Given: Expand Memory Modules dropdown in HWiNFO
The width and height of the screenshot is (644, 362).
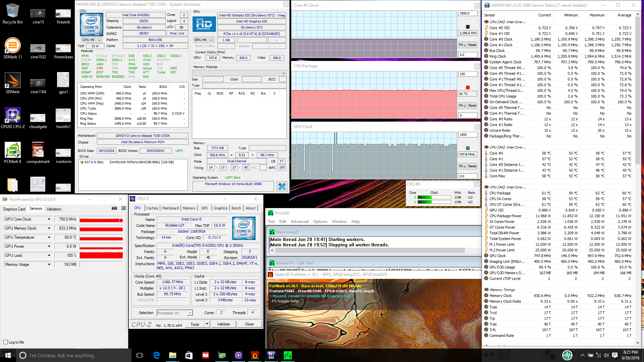Looking at the screenshot, I should click(x=239, y=73).
